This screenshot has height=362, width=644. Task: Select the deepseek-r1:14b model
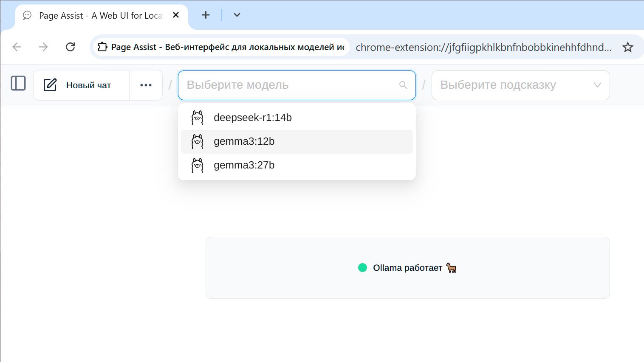coord(253,118)
